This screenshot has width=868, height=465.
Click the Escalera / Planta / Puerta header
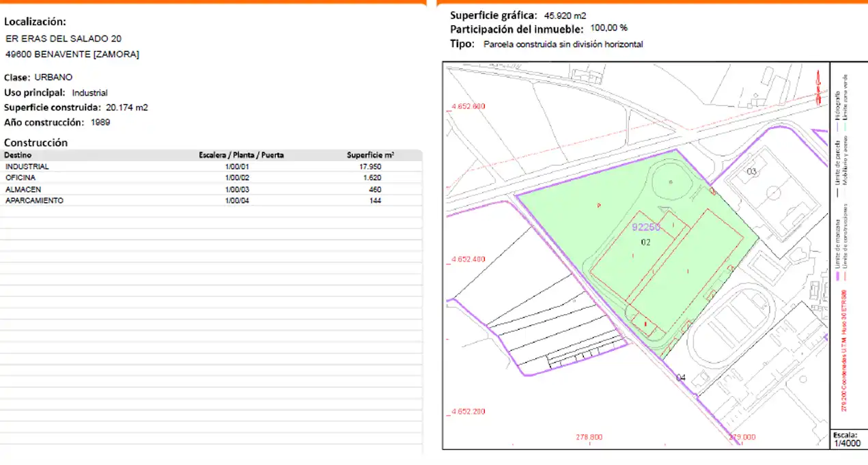(241, 155)
